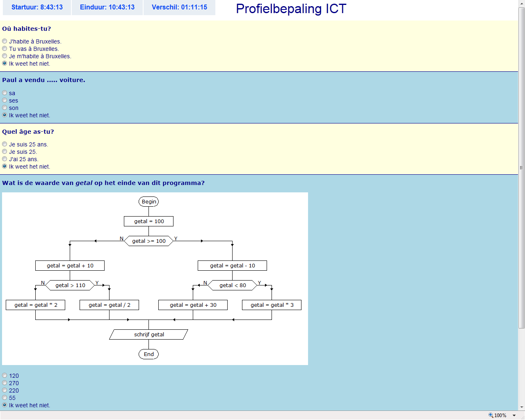Choose "Je suis 25." radio option
The image size is (525, 420).
5,152
